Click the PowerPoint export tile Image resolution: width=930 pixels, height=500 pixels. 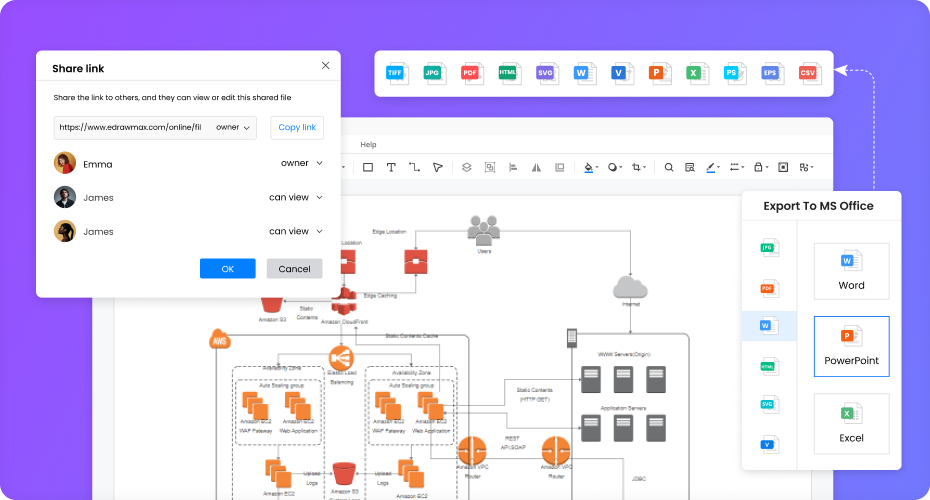point(851,346)
